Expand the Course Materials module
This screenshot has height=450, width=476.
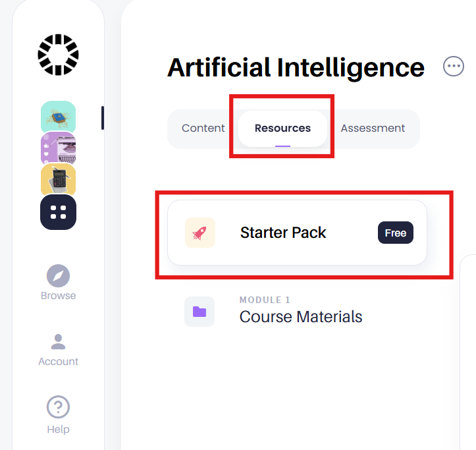[x=301, y=317]
